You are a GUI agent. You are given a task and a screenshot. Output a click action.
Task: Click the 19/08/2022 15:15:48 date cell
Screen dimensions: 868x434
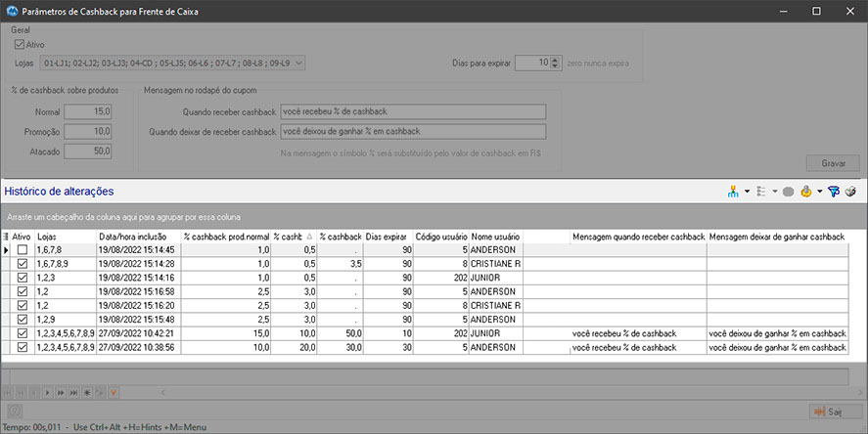pyautogui.click(x=139, y=320)
